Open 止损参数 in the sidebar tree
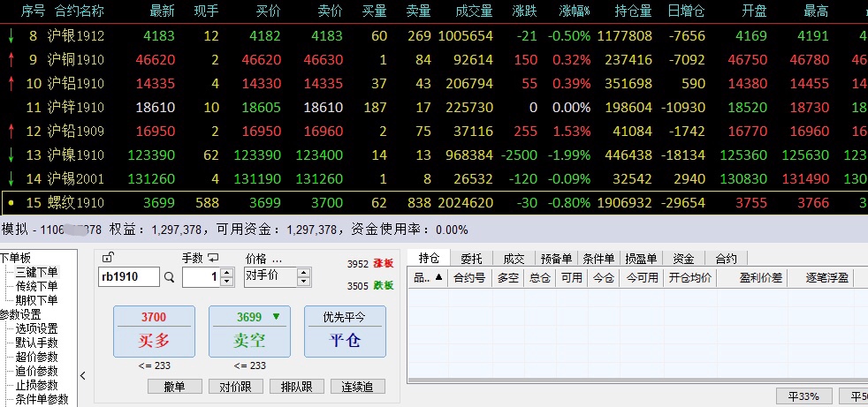This screenshot has width=868, height=407. point(36,386)
